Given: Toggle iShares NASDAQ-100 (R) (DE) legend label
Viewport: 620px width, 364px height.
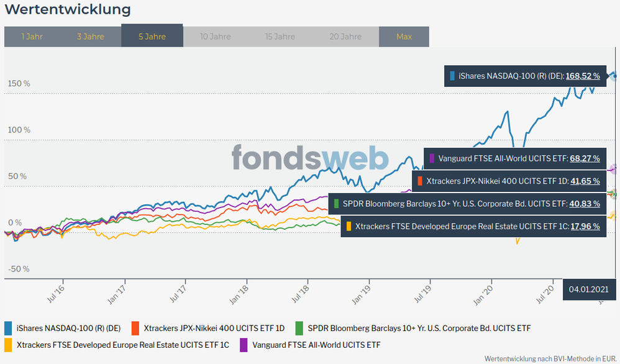Looking at the screenshot, I should pos(70,328).
